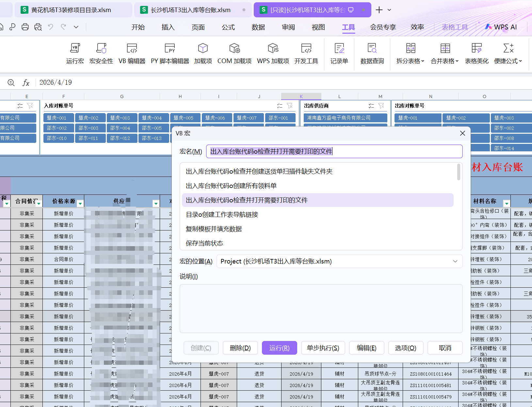Open Macro Security (宏安全性) settings
The width and height of the screenshot is (532, 407).
101,54
